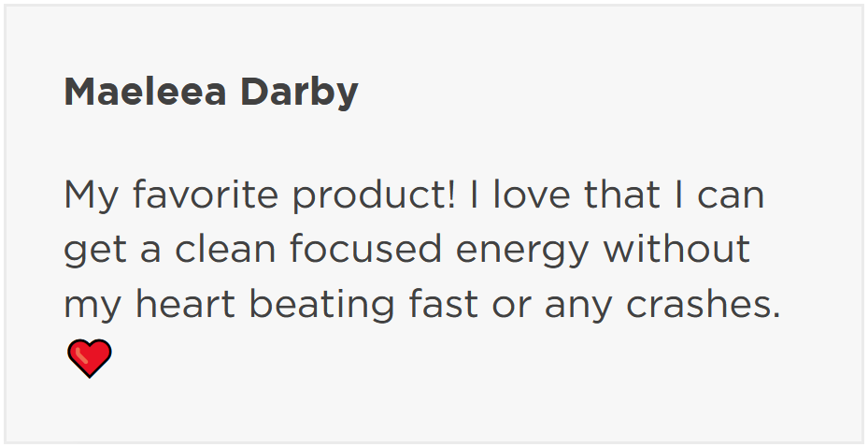Click the word "without" in the review
This screenshot has height=447, width=868.
(676, 250)
